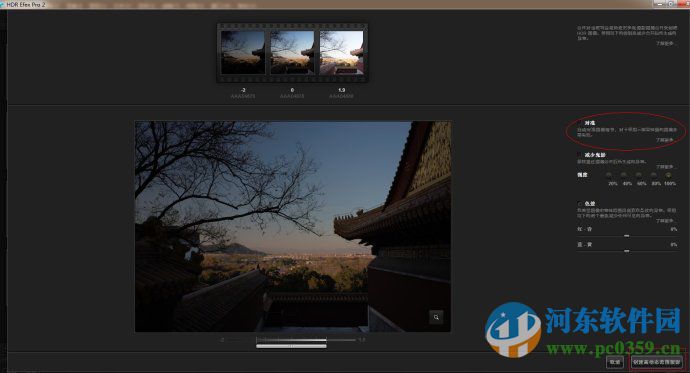Select the 0 exposure thumbnail
Image resolution: width=690 pixels, height=373 pixels.
[x=292, y=52]
